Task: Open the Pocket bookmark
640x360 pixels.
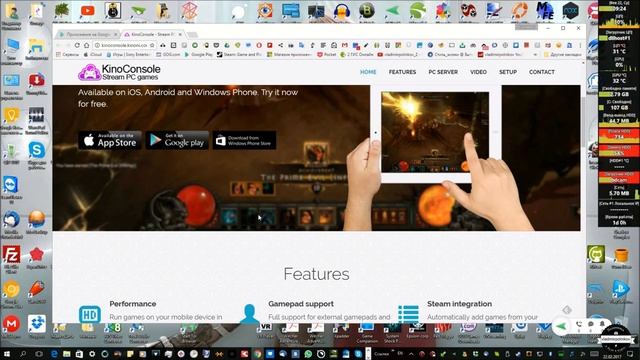Action: click(x=327, y=54)
